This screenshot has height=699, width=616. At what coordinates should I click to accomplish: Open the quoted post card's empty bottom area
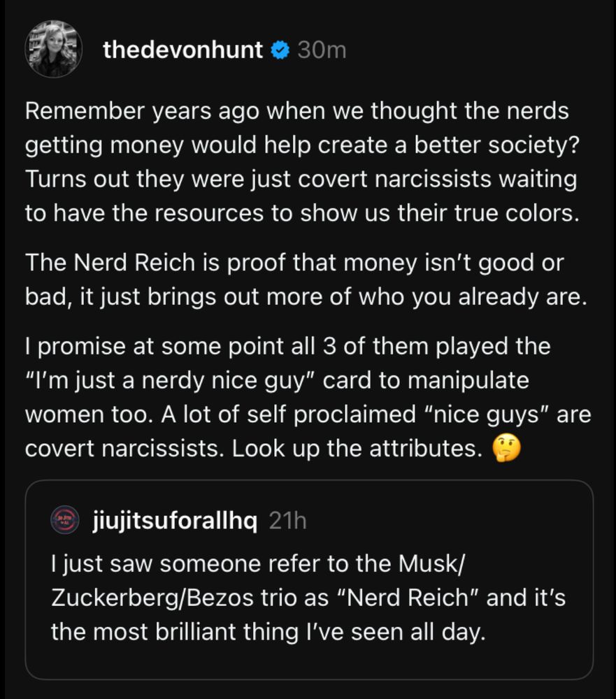(308, 663)
